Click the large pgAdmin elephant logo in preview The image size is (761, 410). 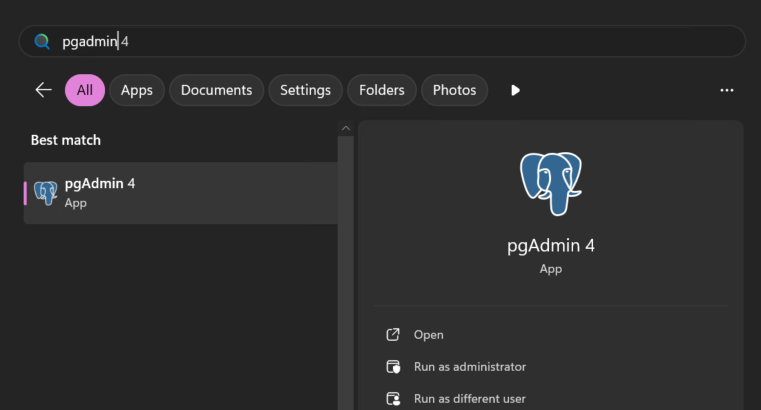pos(551,183)
